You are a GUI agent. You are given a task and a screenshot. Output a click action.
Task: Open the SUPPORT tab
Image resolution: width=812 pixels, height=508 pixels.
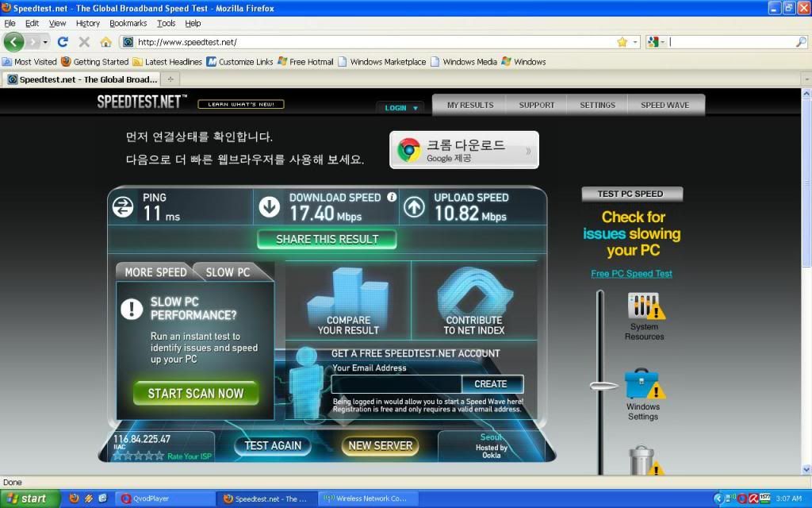tap(537, 105)
